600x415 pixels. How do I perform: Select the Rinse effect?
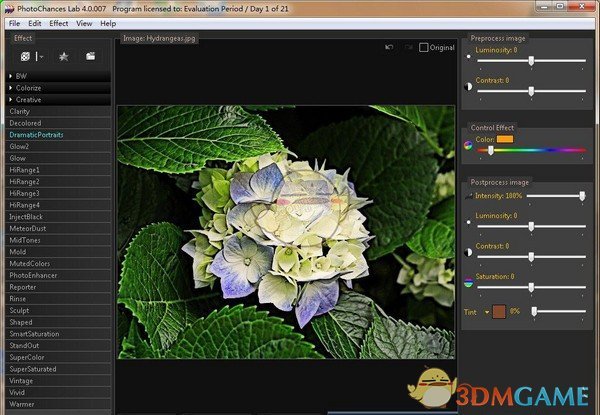pos(59,299)
